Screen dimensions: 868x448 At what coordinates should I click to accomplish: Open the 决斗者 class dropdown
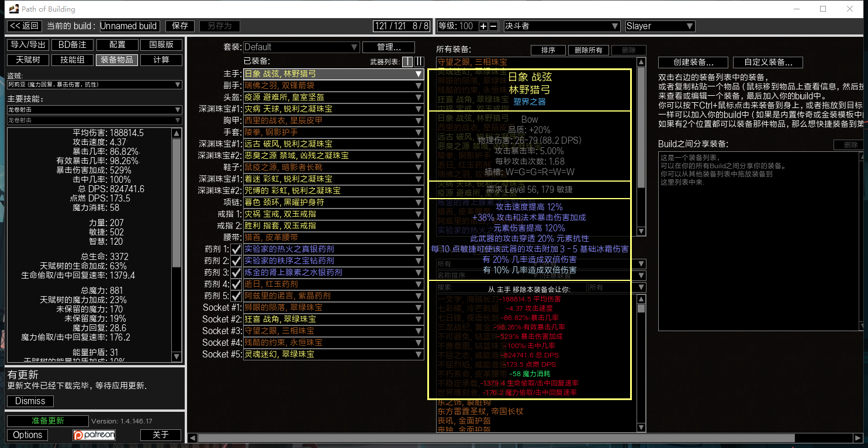point(562,26)
